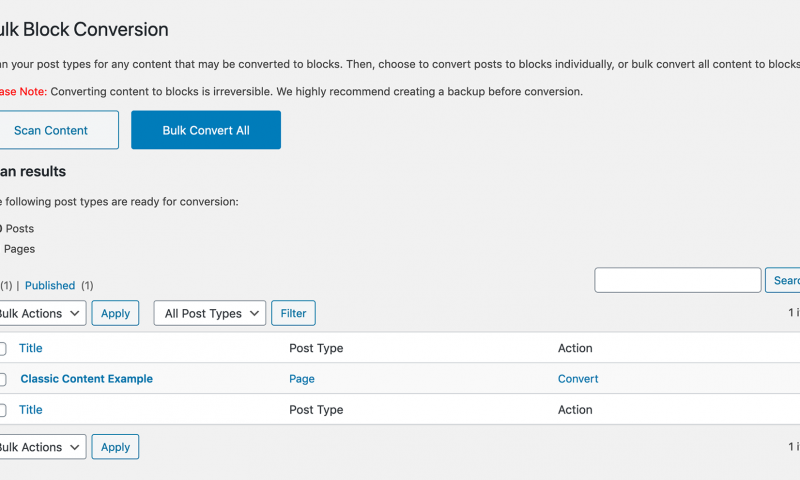Click the 'Posts' count line

[x=17, y=229]
